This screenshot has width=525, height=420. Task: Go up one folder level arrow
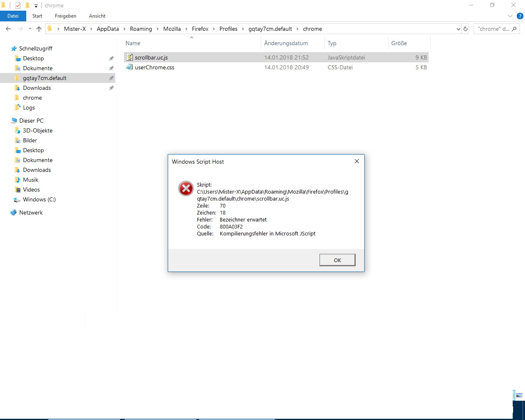pyautogui.click(x=39, y=29)
